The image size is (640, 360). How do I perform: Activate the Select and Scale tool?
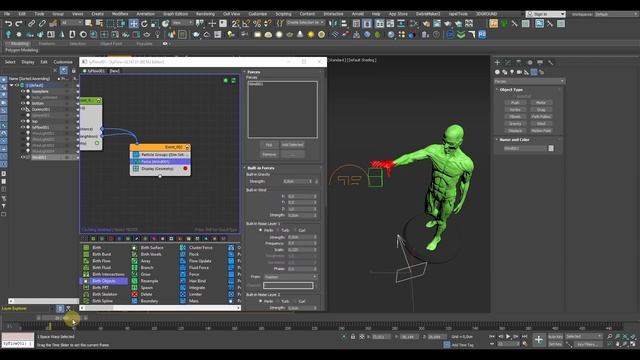point(155,24)
